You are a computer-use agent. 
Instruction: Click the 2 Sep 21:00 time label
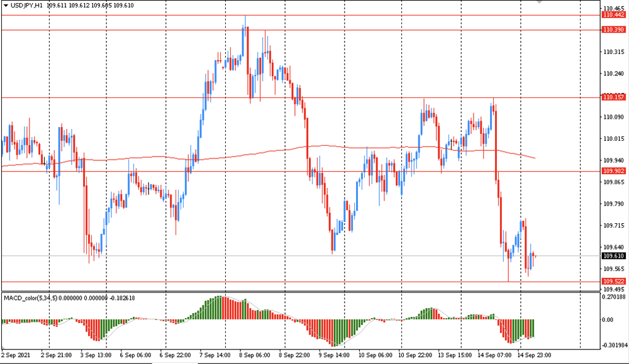[56, 355]
